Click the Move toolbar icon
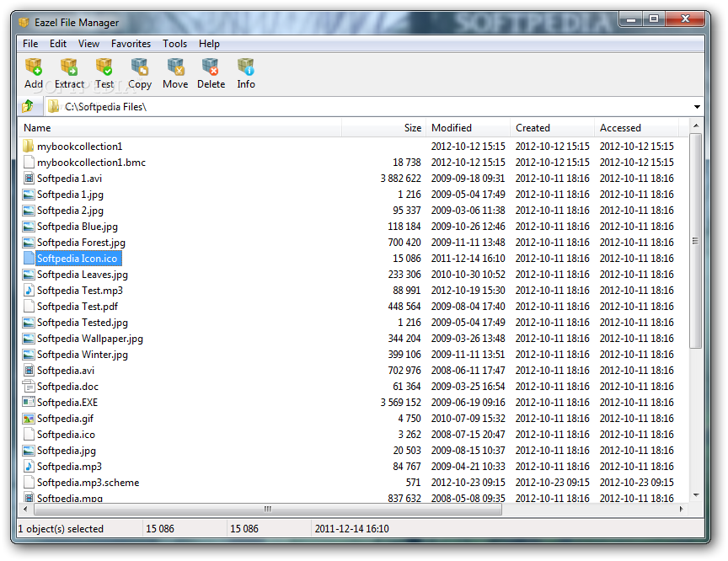 175,67
